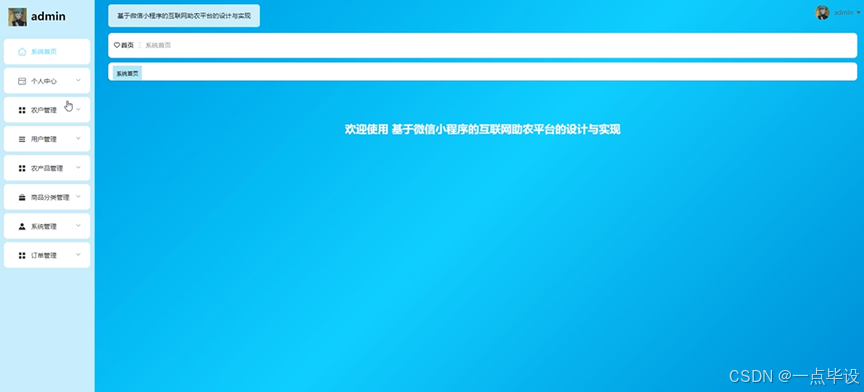
Task: Click the card icon next to 个人中心
Action: pyautogui.click(x=22, y=81)
